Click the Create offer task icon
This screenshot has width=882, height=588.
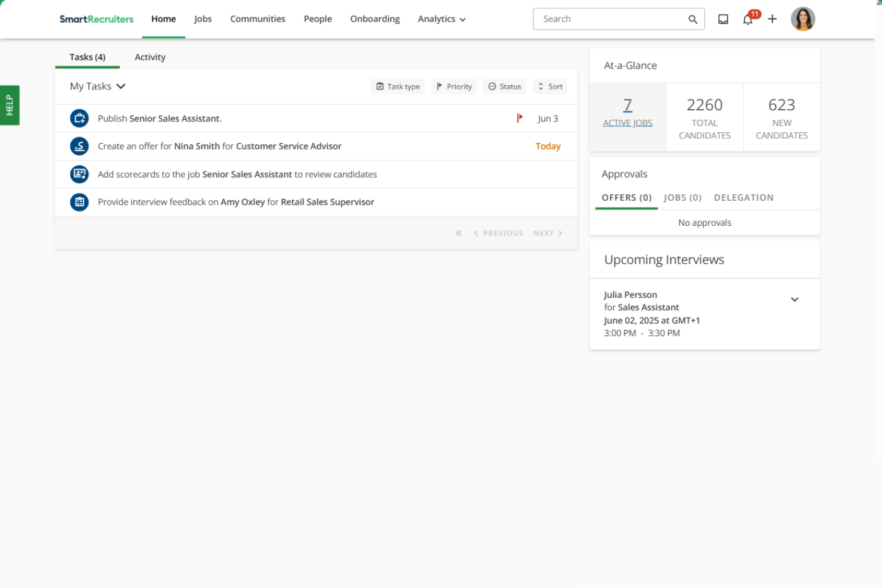pos(79,146)
